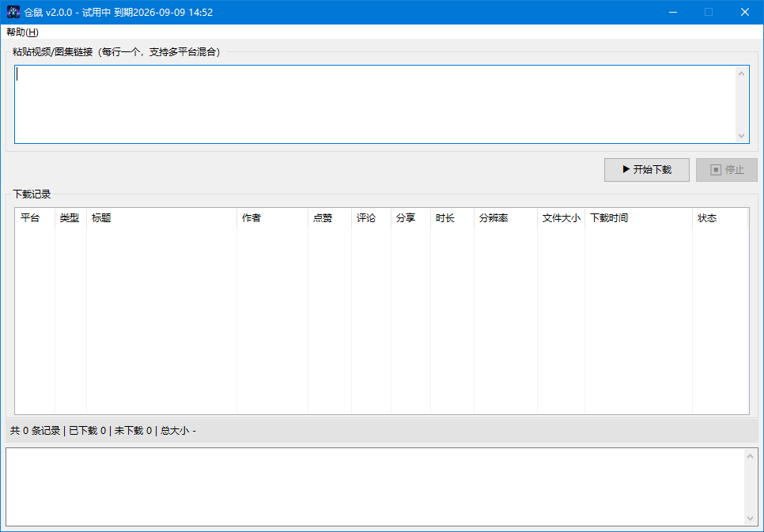Minimize the 仓鼠 window
Viewport: 764px width, 532px height.
(673, 12)
